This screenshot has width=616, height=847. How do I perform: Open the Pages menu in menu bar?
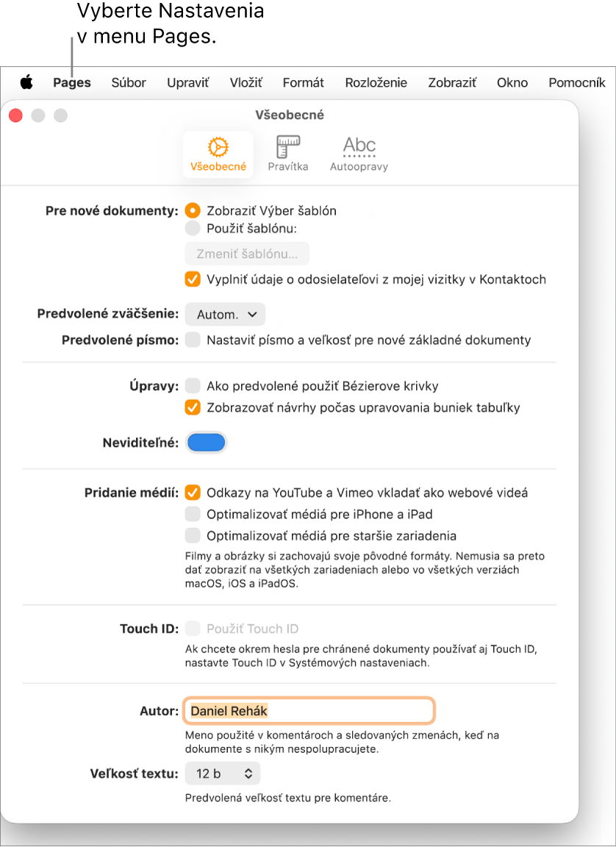pos(72,82)
